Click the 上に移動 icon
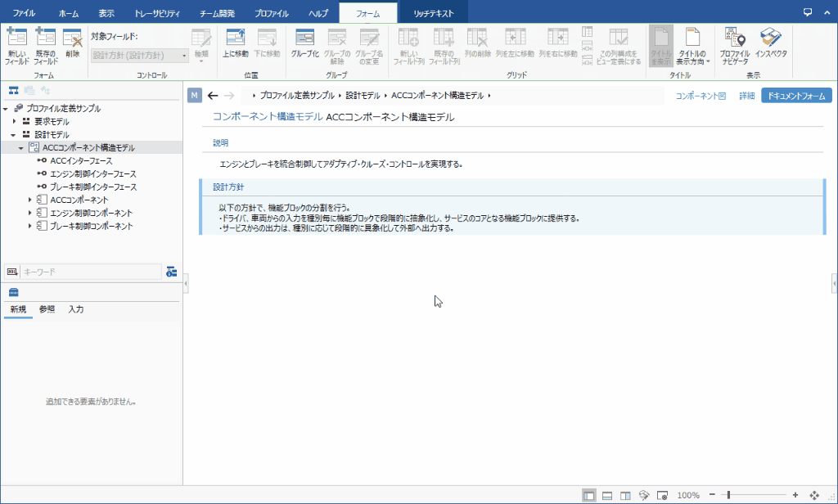Viewport: 838px width, 504px height. (236, 43)
